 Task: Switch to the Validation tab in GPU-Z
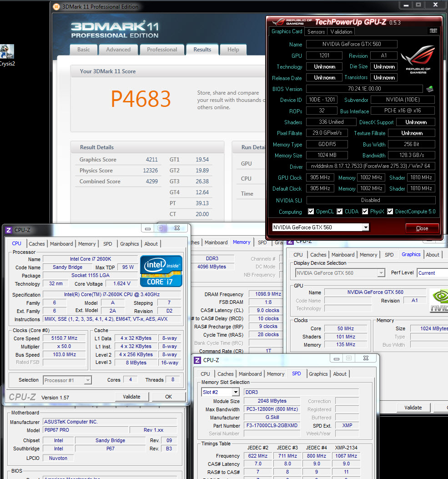341,32
